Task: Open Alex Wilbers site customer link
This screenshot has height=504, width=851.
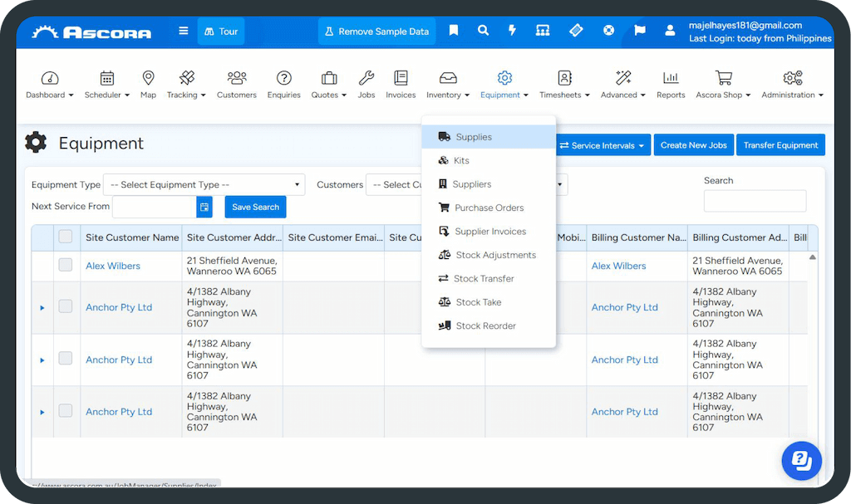Action: point(113,266)
